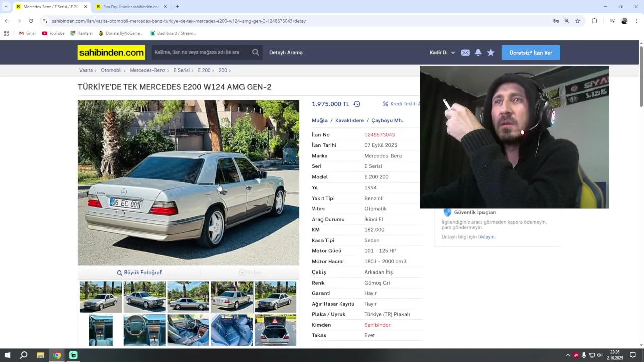Viewport: 644px width, 362px height.
Task: Click browser back arrow
Action: (x=7, y=21)
